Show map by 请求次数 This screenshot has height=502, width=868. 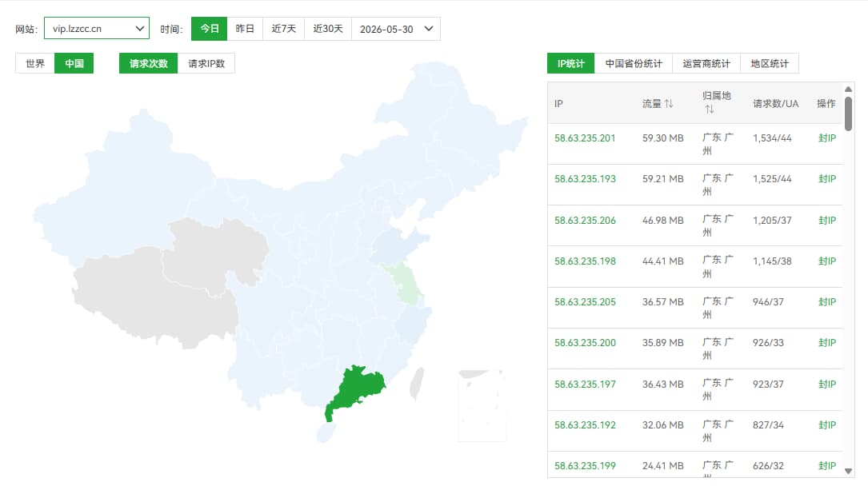148,64
